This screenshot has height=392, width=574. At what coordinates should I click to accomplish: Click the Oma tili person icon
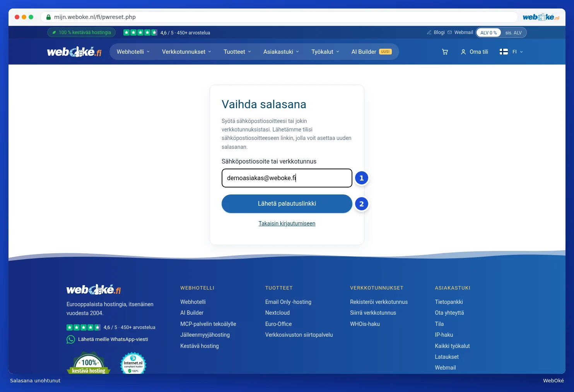[463, 52]
